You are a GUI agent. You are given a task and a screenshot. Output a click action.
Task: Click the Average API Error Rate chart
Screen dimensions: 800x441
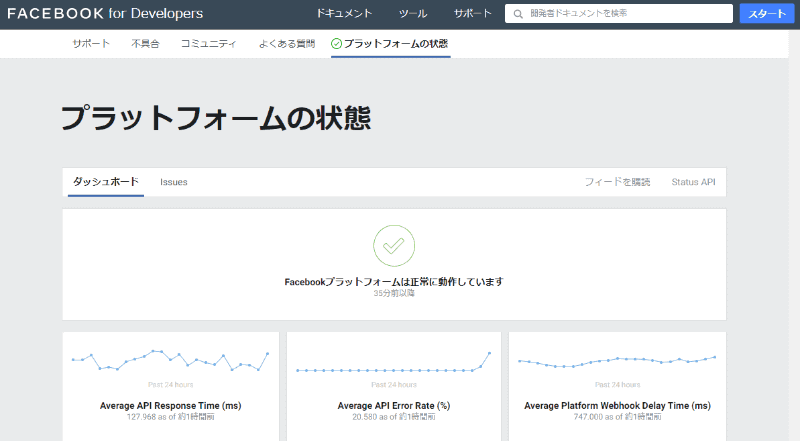(393, 362)
